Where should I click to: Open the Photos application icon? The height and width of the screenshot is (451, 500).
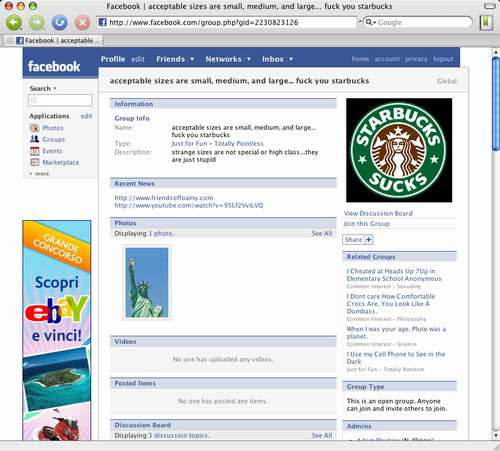pos(35,128)
